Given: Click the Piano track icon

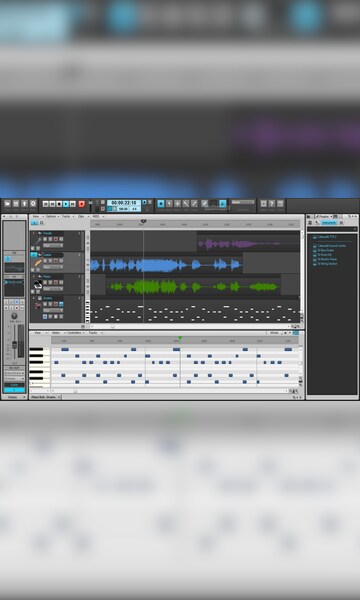Looking at the screenshot, I should (x=38, y=284).
